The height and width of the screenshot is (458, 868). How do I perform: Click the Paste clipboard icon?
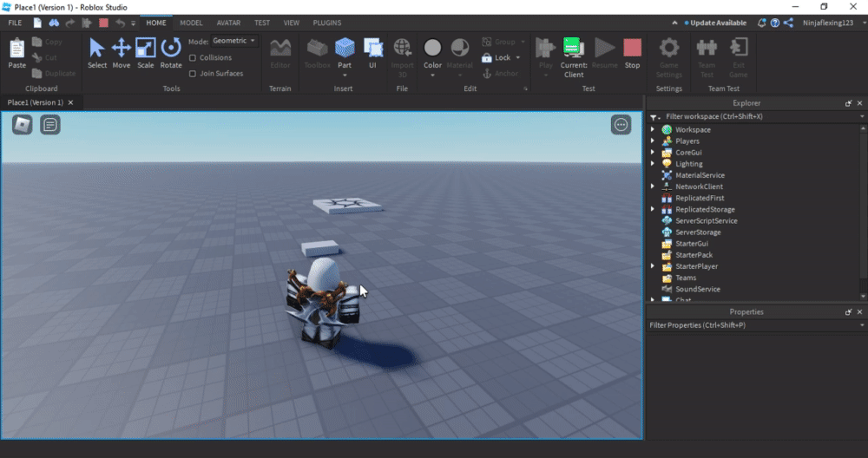coord(16,52)
